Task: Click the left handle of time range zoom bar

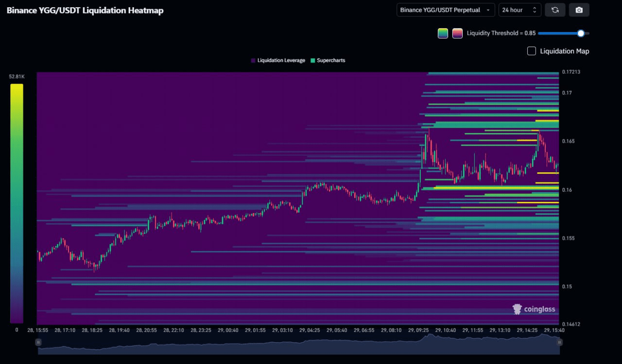Action: tap(39, 342)
